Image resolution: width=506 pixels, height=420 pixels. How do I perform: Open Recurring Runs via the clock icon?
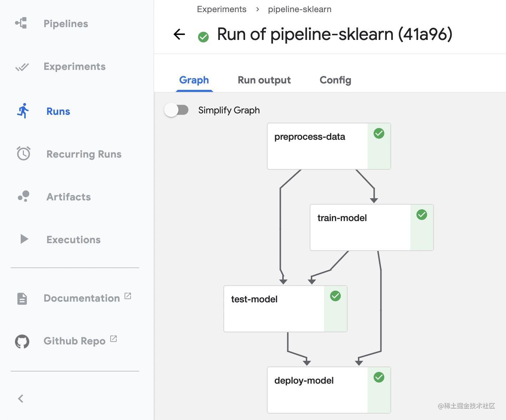[23, 153]
